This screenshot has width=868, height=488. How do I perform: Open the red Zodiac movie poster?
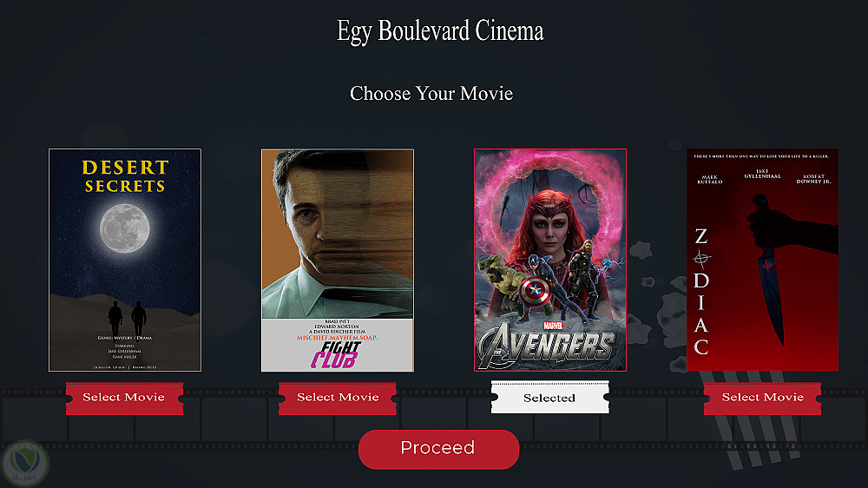click(762, 260)
